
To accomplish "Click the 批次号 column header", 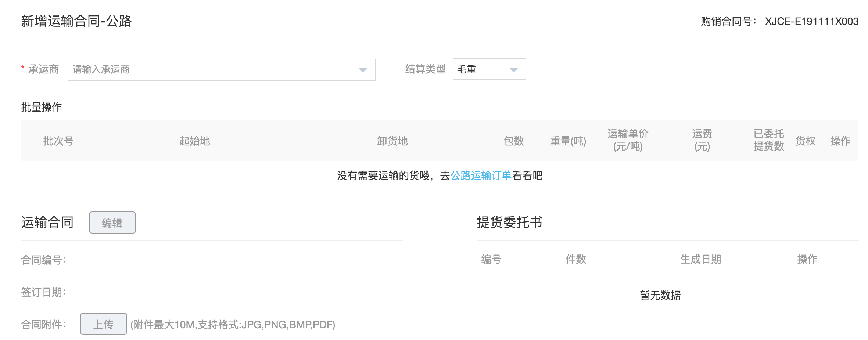I will [60, 141].
